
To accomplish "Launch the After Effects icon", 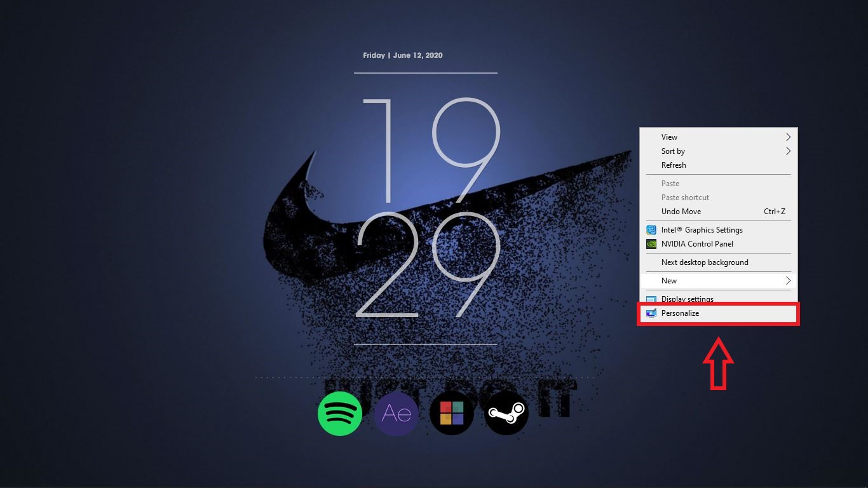I will (397, 414).
